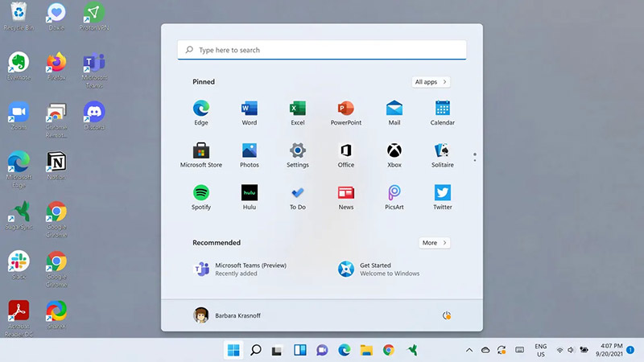This screenshot has height=362, width=644.
Task: Click the More button under Recommended
Action: click(435, 243)
